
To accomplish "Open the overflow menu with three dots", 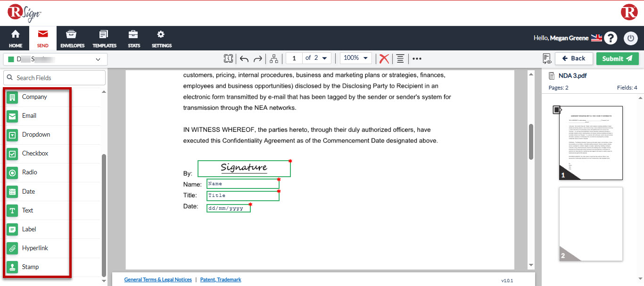I will click(417, 58).
